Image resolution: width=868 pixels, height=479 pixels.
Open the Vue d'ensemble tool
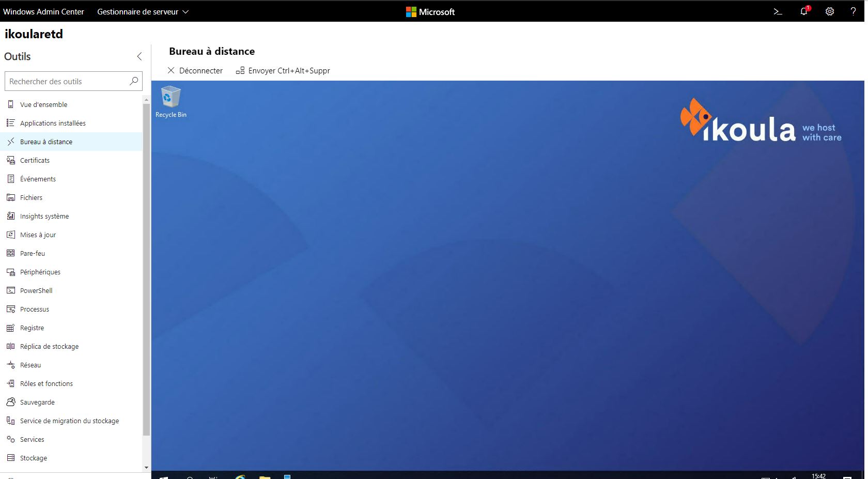click(x=71, y=104)
